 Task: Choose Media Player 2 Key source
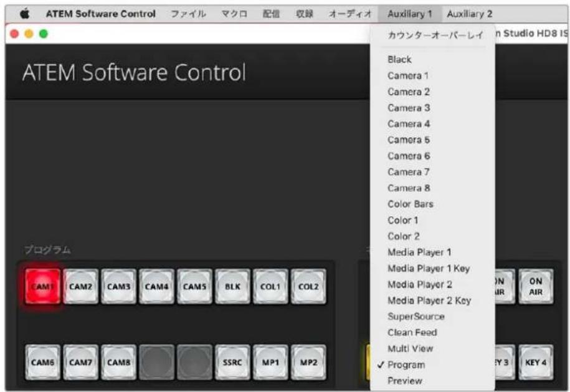coord(432,300)
